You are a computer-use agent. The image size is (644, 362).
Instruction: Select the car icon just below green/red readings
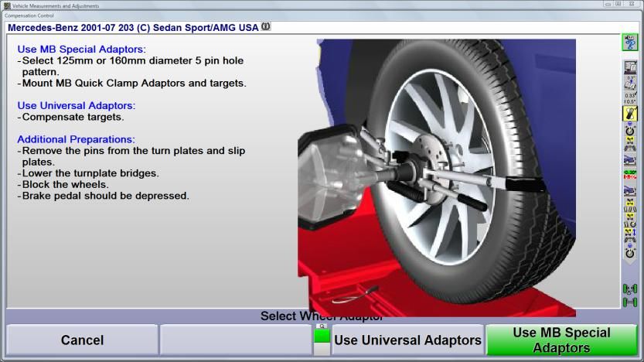(x=630, y=190)
